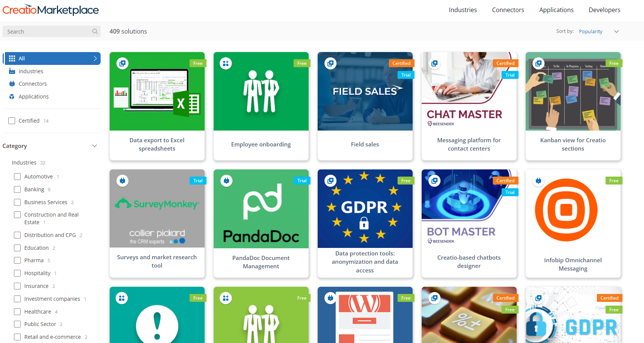Select Applications in the sidebar
The height and width of the screenshot is (343, 644).
click(x=34, y=97)
